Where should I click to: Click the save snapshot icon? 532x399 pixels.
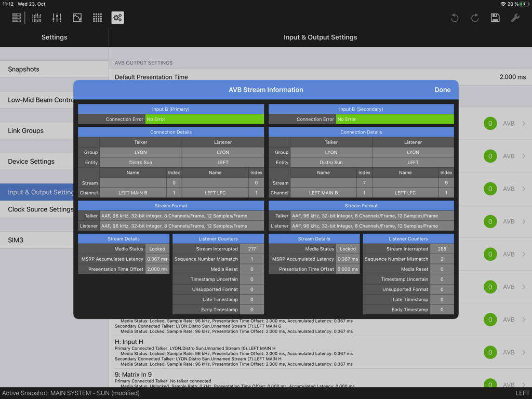click(495, 17)
